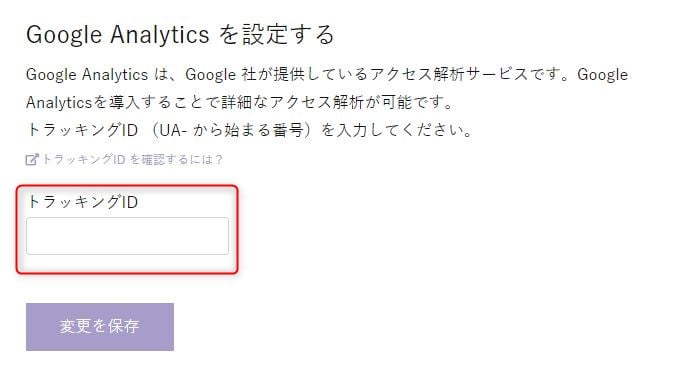Click the word Google ending the first line
This screenshot has height=368, width=685.
coord(602,74)
